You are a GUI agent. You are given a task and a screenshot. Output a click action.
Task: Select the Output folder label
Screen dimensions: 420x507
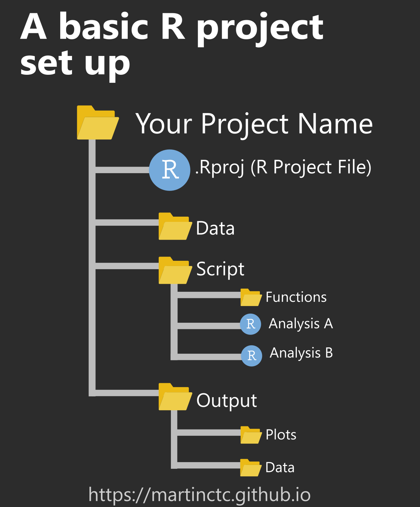pyautogui.click(x=227, y=401)
